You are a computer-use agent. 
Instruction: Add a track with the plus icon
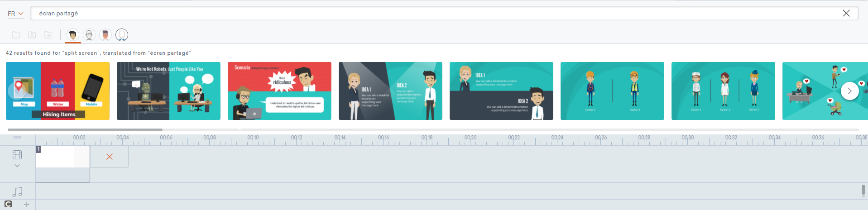27,205
